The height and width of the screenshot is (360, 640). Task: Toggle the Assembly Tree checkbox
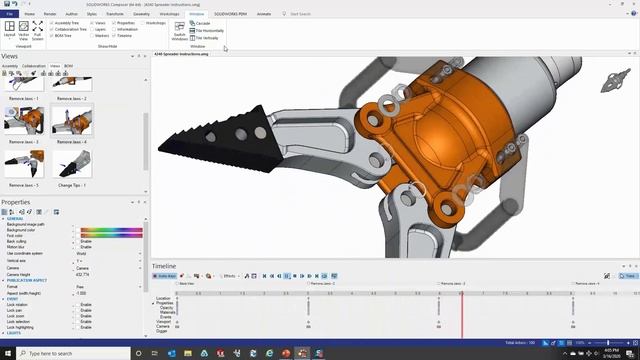(x=52, y=23)
